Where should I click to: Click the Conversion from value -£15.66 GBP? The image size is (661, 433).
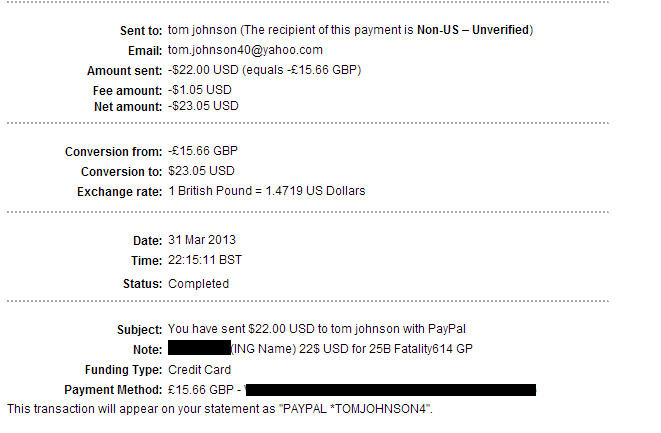pos(203,151)
